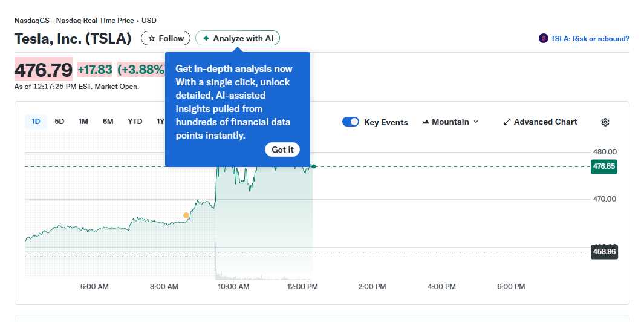Click the Advanced Chart expand-arrows icon
Screen dimensions: 644x322
coord(507,122)
